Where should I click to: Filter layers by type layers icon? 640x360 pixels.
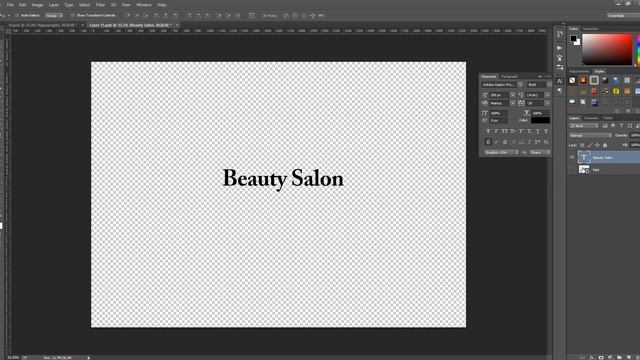pos(621,126)
